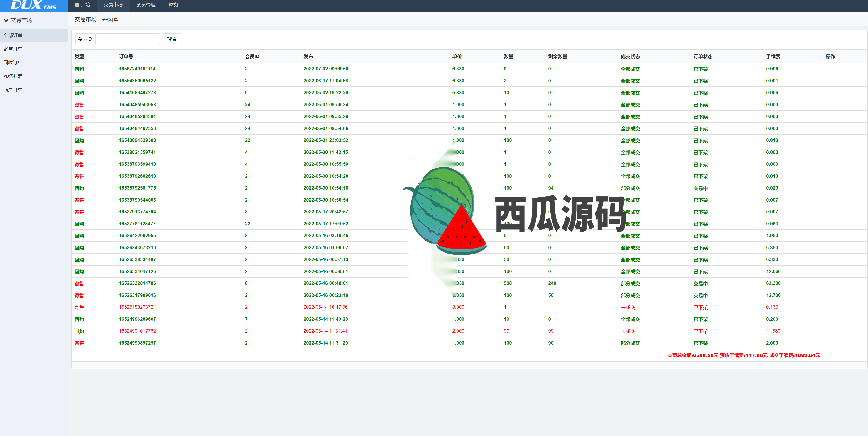Click order number 16527781128477
The height and width of the screenshot is (436, 868).
[137, 224]
